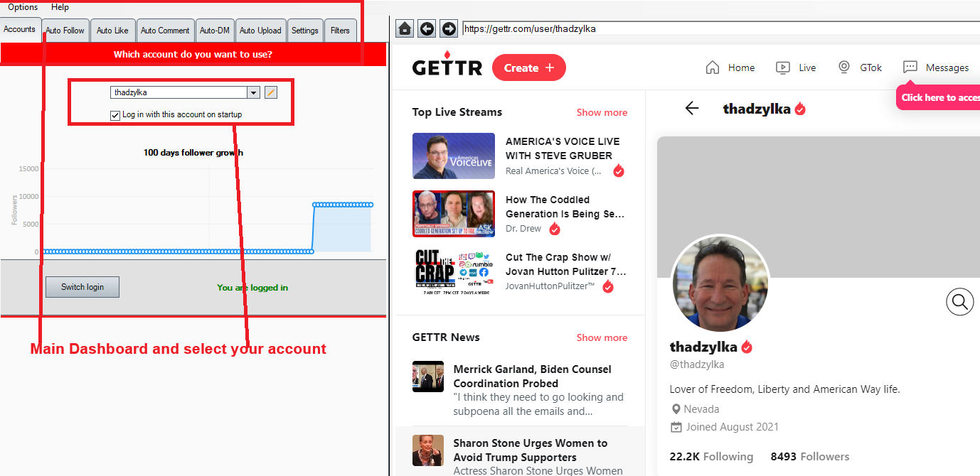Click 'Cut The Crap Show w/ Jovan Hutton Pulitzer' title
The image size is (980, 476).
566,264
